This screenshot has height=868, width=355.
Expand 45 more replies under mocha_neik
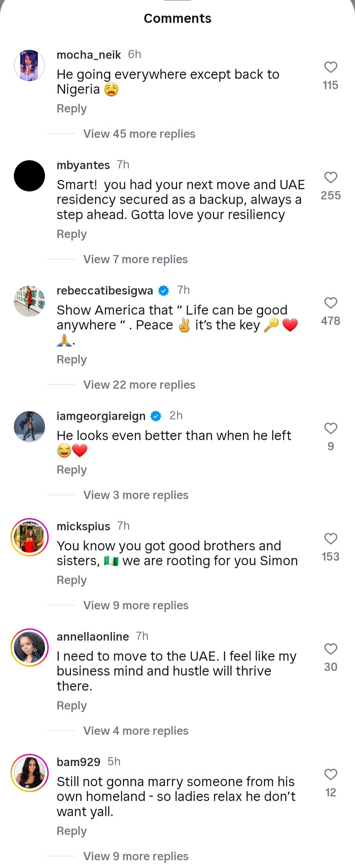[x=139, y=134]
